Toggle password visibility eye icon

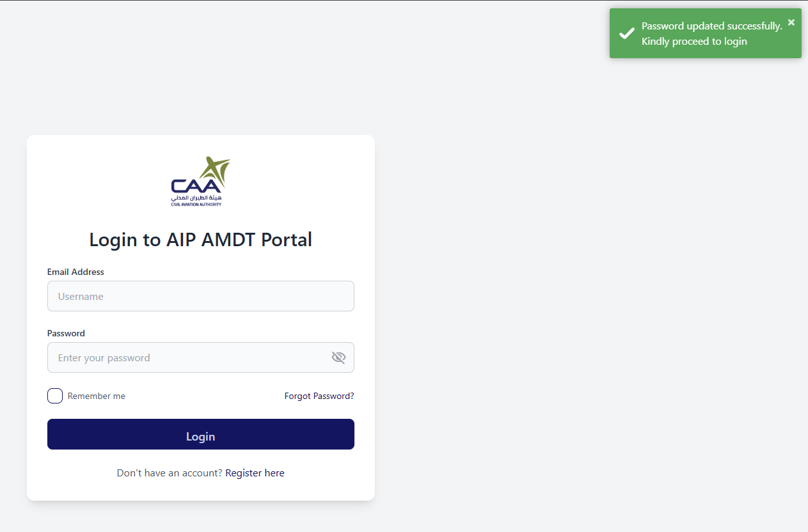[338, 357]
